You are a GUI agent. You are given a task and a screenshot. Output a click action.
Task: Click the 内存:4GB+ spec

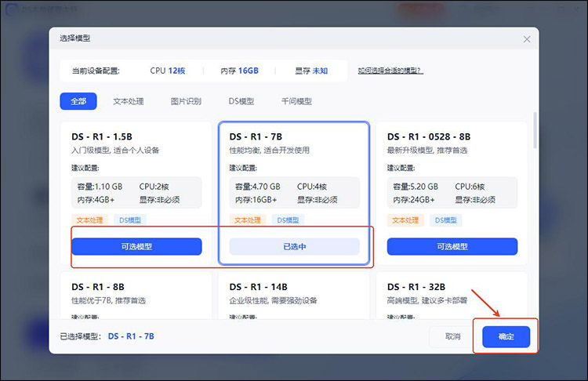tap(96, 200)
